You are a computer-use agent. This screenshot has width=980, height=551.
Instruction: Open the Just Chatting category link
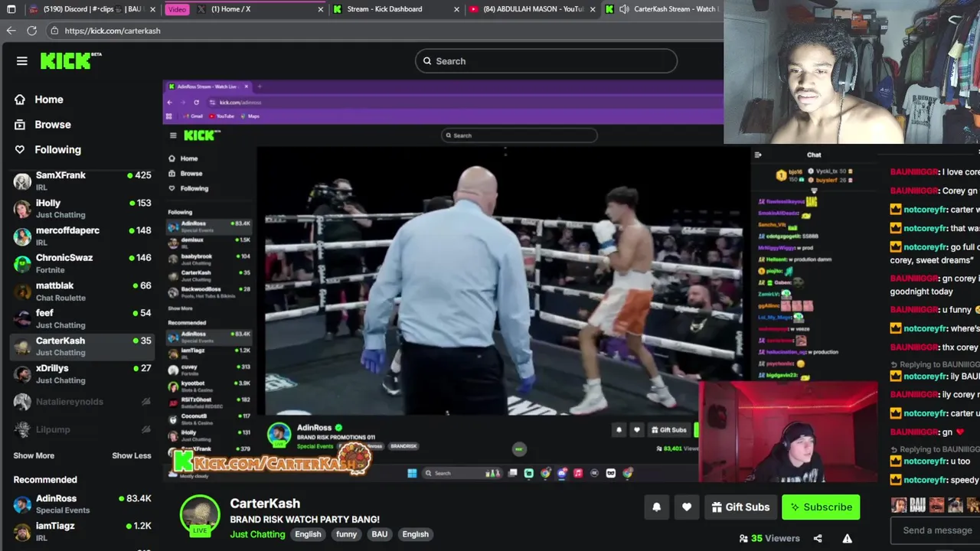257,534
